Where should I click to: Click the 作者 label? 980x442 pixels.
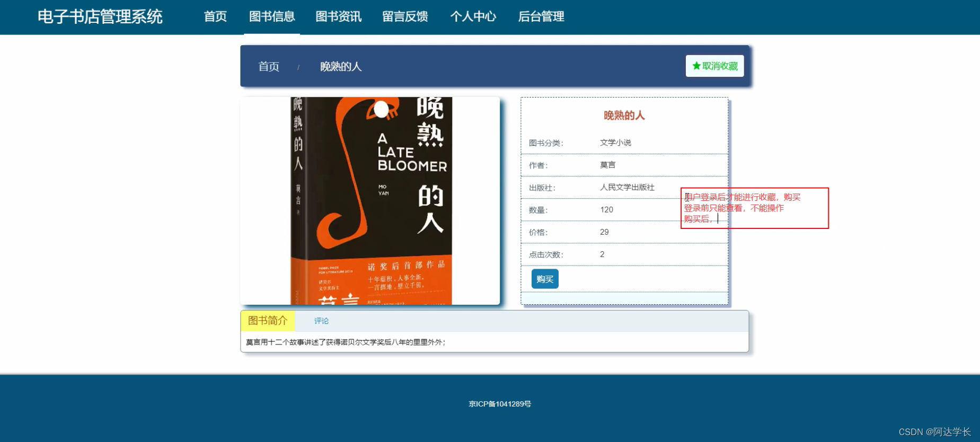pos(538,165)
